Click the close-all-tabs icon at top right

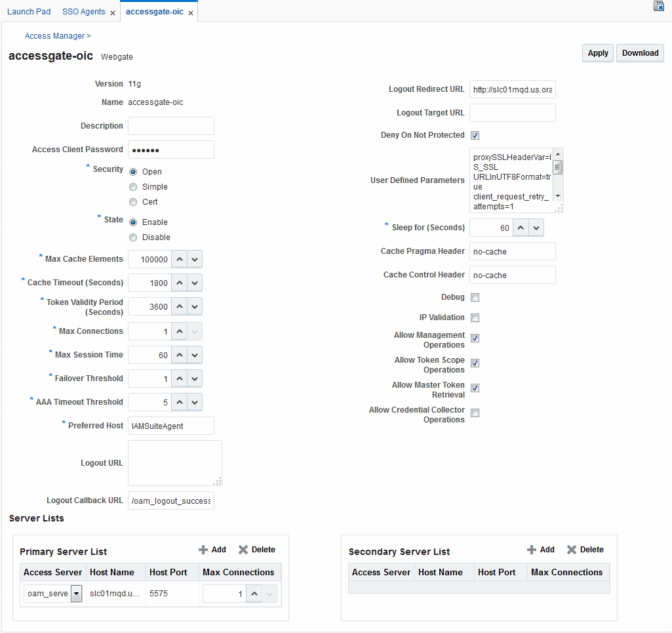click(659, 6)
